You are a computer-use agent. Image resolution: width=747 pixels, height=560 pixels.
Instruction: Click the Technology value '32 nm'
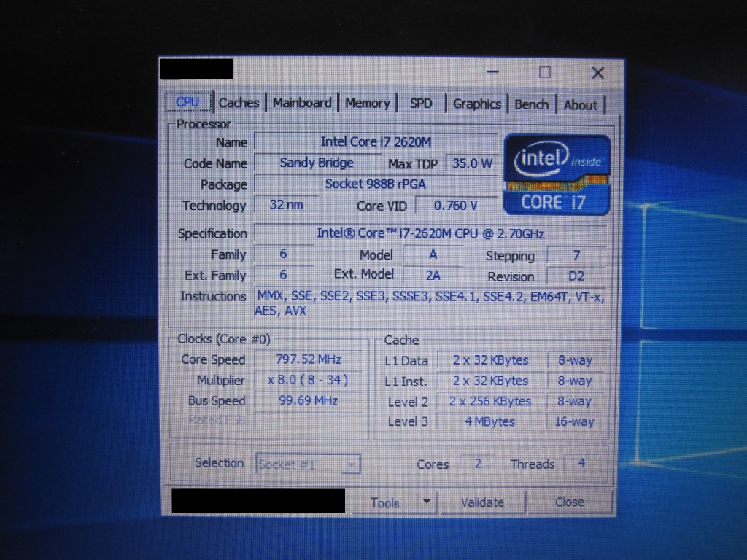click(x=286, y=205)
